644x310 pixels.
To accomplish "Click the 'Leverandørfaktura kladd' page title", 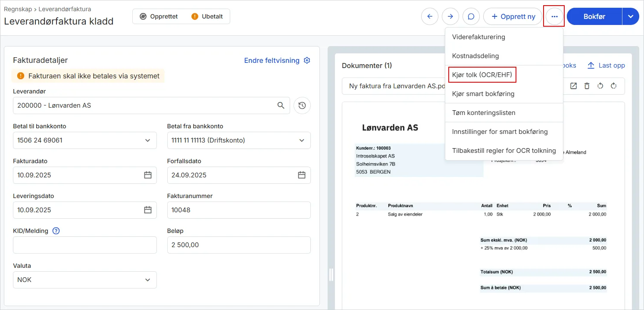I will point(59,21).
